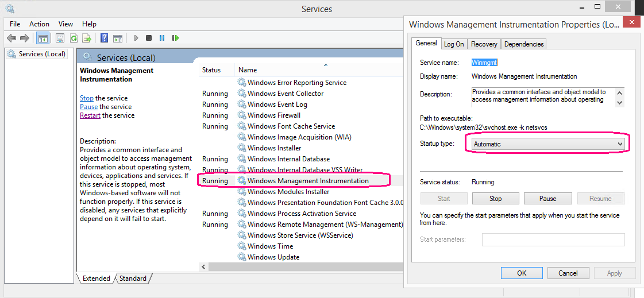
Task: Click the OK button
Action: 522,273
